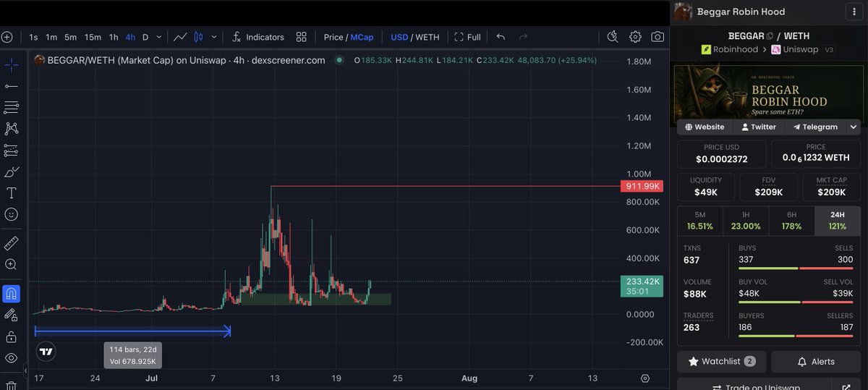Switch chart to MCap display
This screenshot has height=390, width=868.
click(x=362, y=37)
